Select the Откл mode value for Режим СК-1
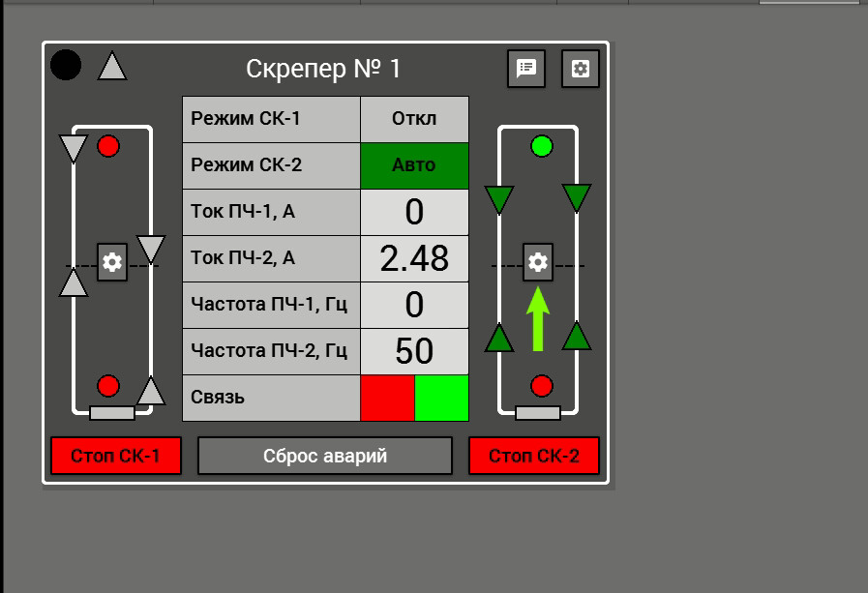 click(414, 119)
